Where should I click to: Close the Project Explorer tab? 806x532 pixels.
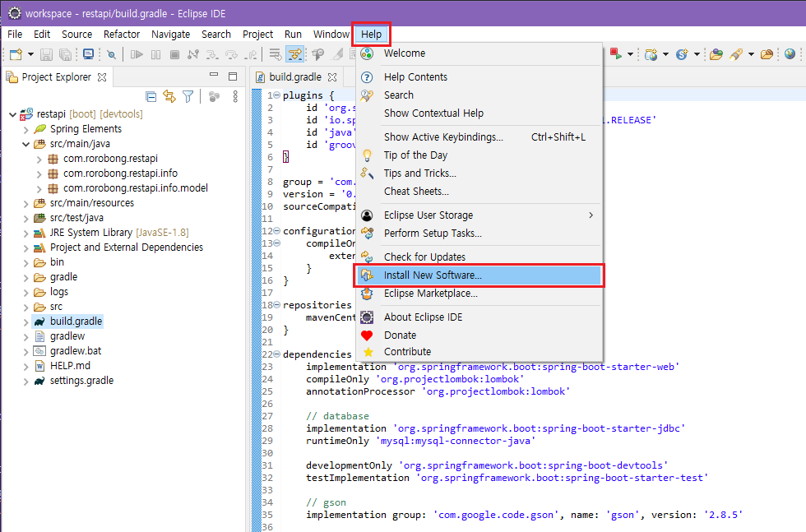pyautogui.click(x=102, y=77)
